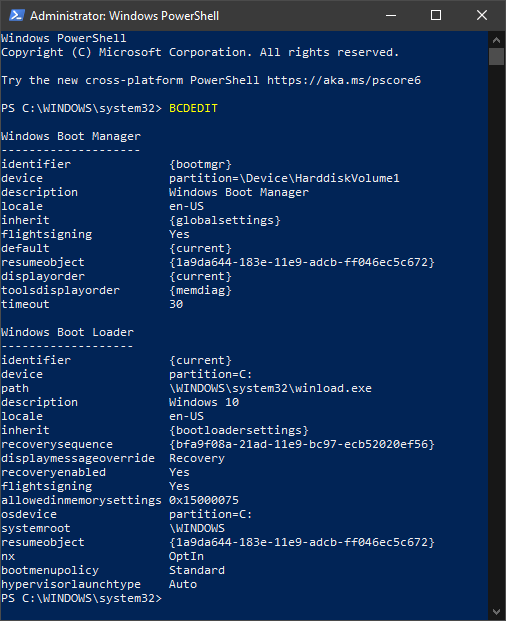Click the systemroot \WINDOWS value

point(197,528)
